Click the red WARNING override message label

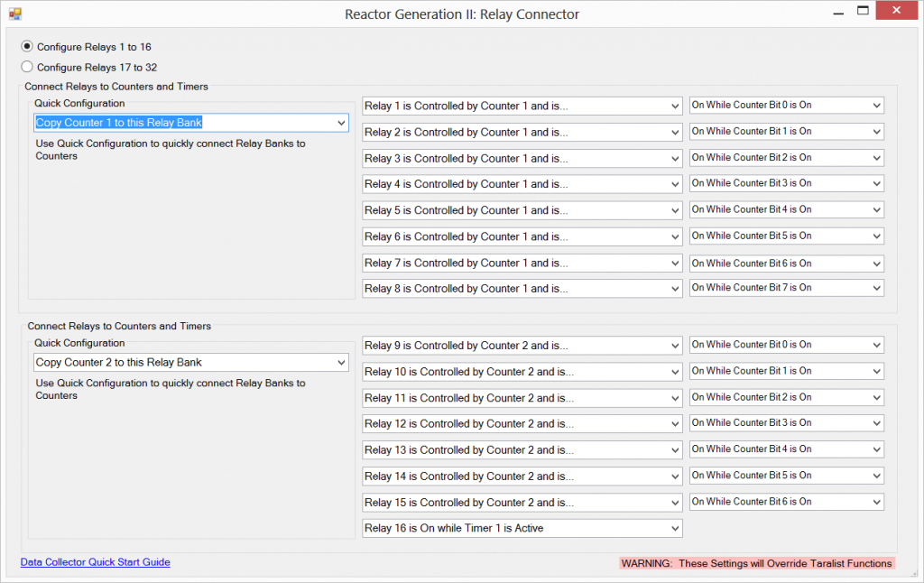pos(756,563)
